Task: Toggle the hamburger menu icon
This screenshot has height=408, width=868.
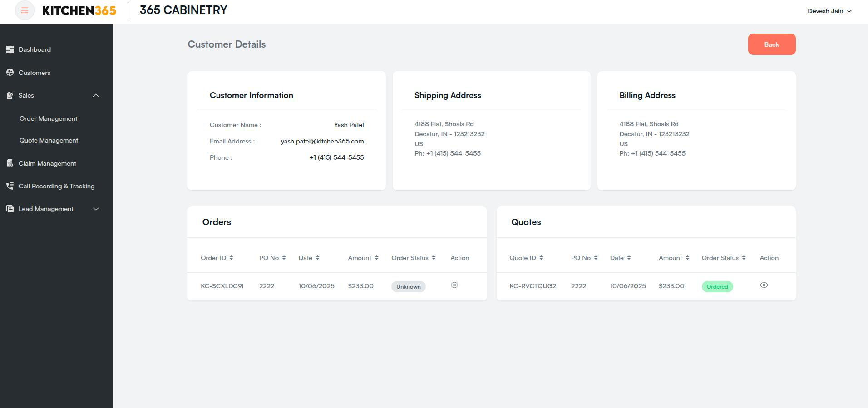Action: [25, 10]
